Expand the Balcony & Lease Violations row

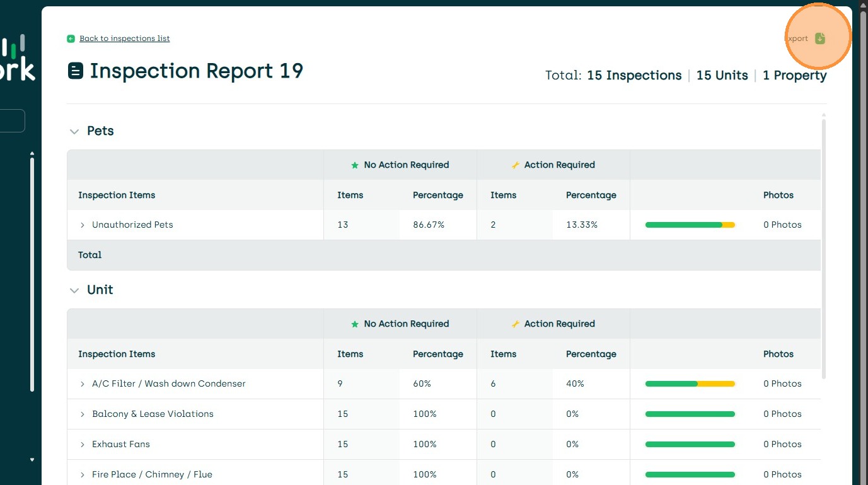click(x=82, y=414)
